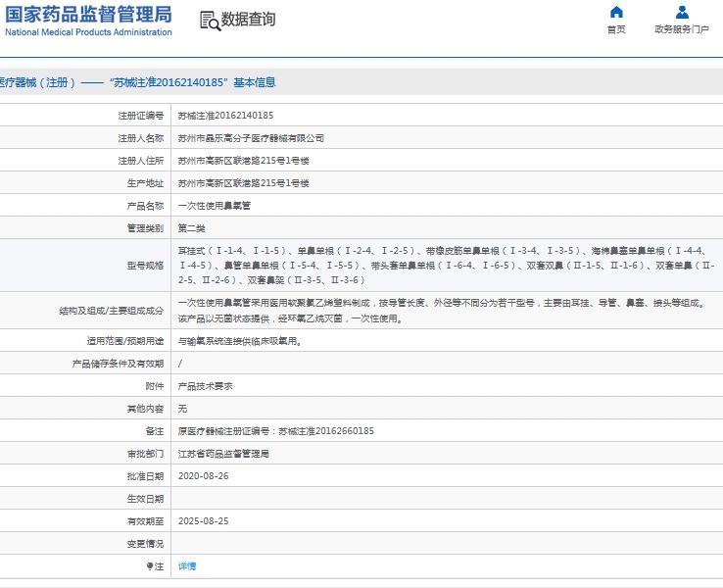Select intended use text 与输氧系统连接供临床吸氧用

240,341
